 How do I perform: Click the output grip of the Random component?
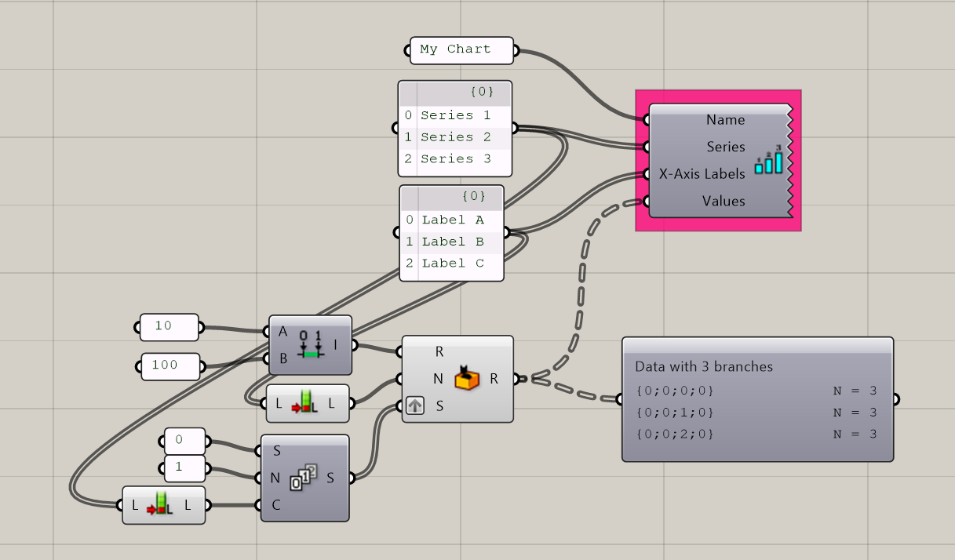point(516,380)
